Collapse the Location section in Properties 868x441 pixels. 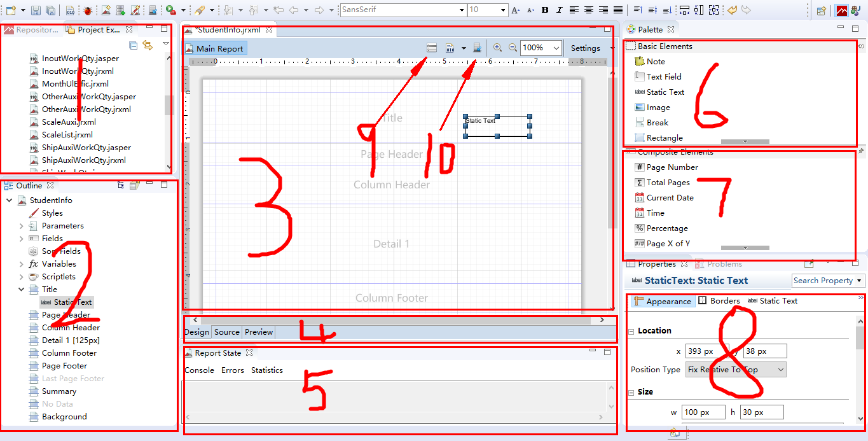point(631,332)
